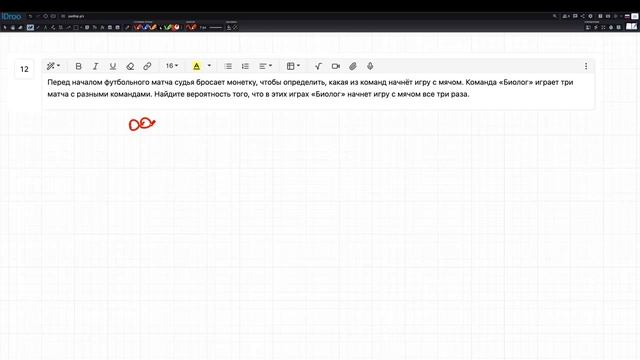Image resolution: width=640 pixels, height=360 pixels.
Task: Click the IDroo logo
Action: coord(11,16)
